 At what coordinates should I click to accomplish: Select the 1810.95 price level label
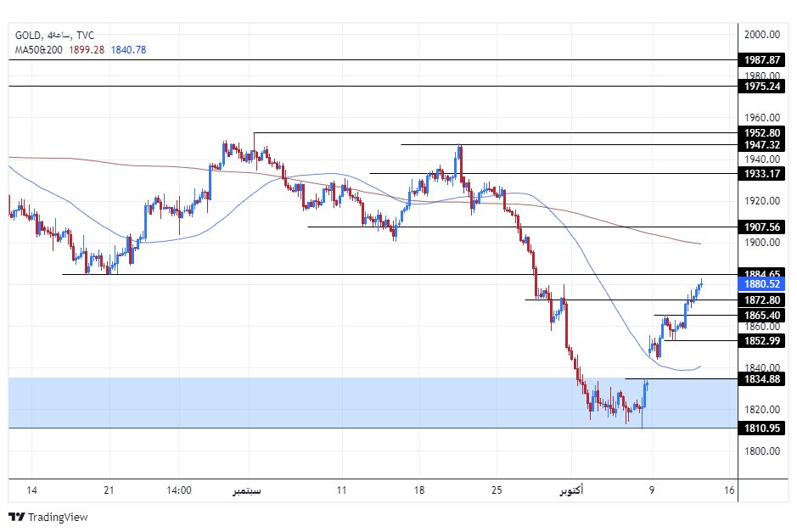(761, 428)
